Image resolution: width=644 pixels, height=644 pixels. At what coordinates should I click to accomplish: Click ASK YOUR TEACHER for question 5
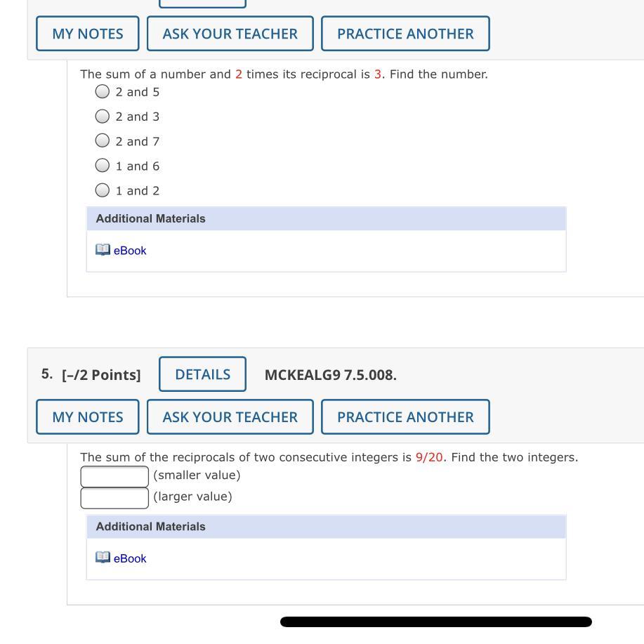tap(230, 417)
